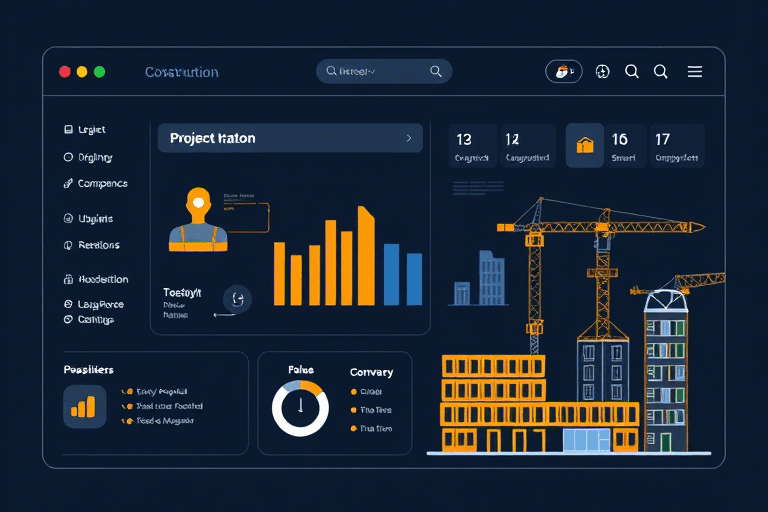Open the hamburger menu in the header

point(695,72)
